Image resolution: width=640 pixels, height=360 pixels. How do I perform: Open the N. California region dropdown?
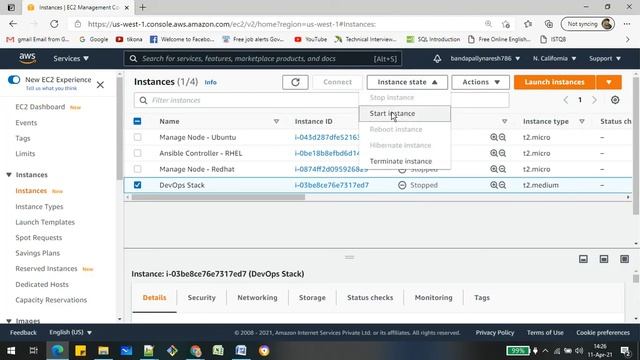(x=554, y=59)
